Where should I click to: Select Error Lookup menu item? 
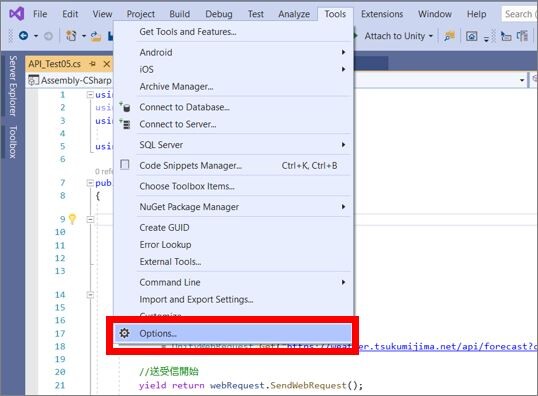(233, 245)
